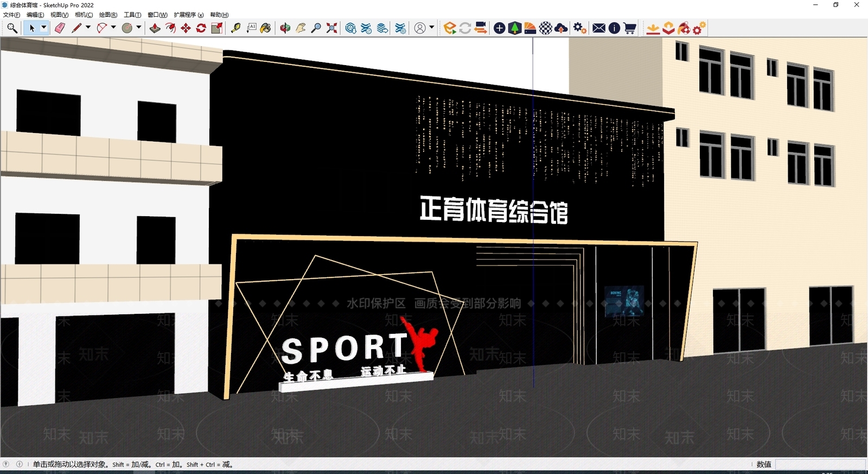The image size is (868, 474).
Task: Open 3D Warehouse from the toolbar
Action: pyautogui.click(x=351, y=28)
